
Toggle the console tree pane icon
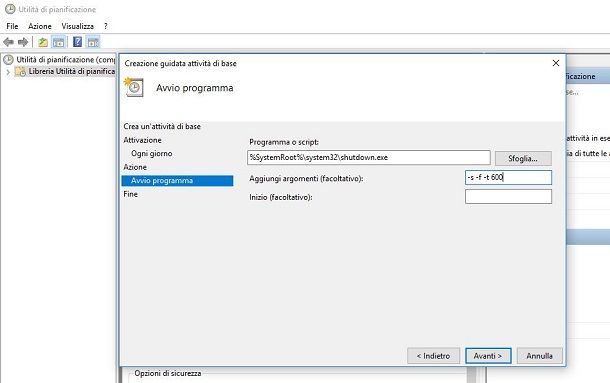point(58,42)
